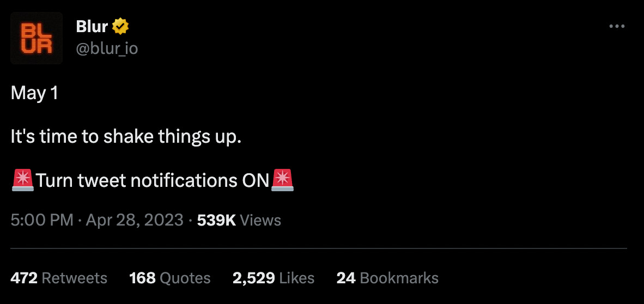The image size is (644, 304).
Task: Click the gold verified badge
Action: coord(120,27)
